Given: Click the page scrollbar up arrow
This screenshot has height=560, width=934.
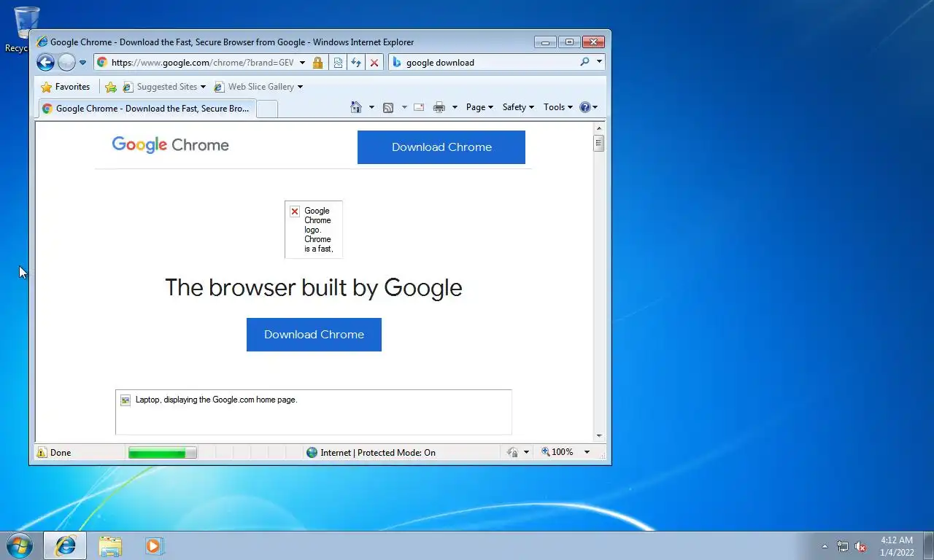Looking at the screenshot, I should tap(599, 128).
